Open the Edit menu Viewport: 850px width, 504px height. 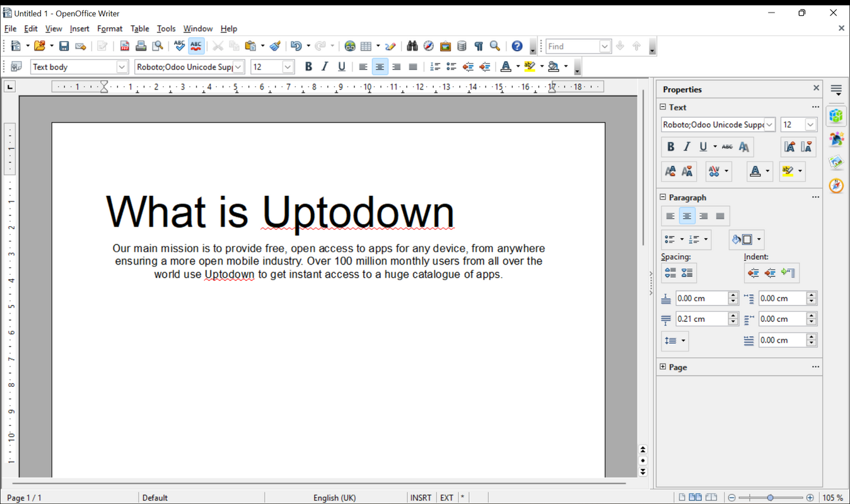(x=31, y=28)
